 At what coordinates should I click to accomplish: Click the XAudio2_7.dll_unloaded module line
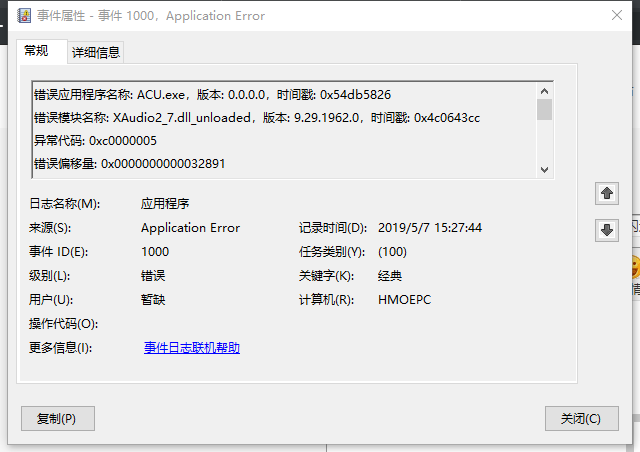pyautogui.click(x=257, y=118)
